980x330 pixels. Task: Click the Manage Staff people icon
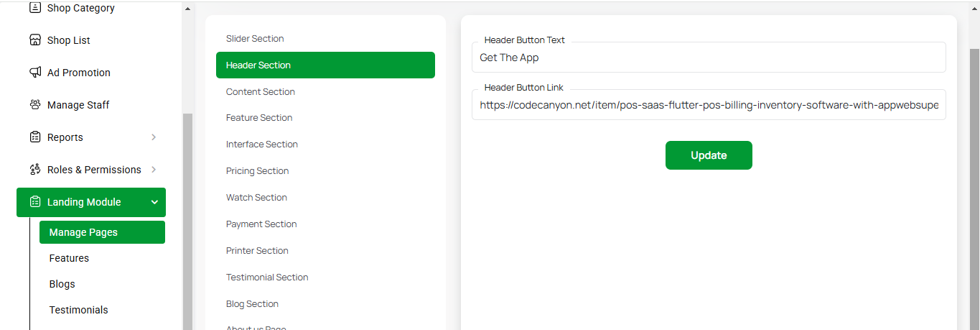tap(35, 105)
